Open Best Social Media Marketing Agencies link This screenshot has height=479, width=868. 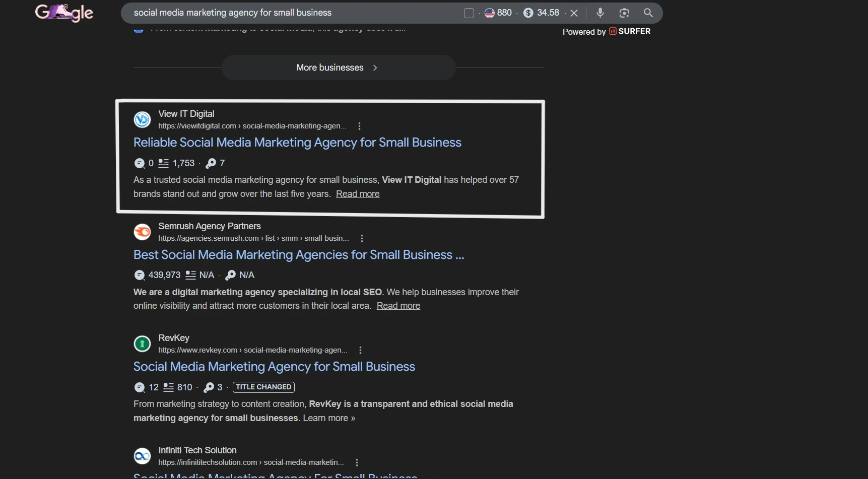coord(298,255)
